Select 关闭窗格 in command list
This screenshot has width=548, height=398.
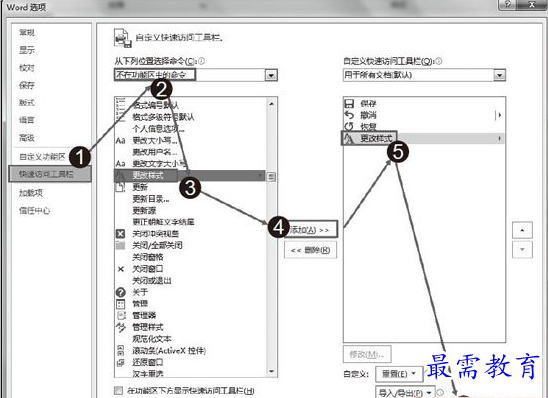(148, 257)
